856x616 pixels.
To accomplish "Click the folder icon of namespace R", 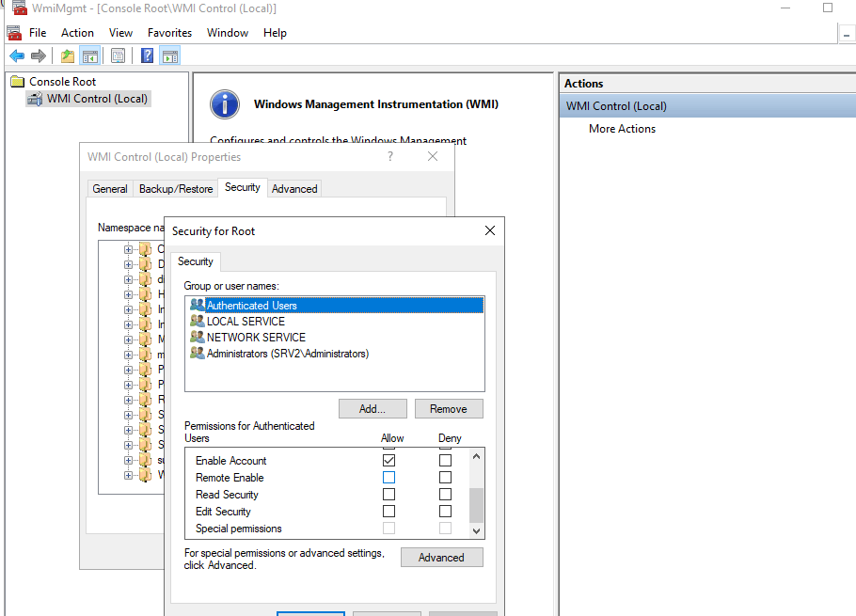I will (x=145, y=400).
